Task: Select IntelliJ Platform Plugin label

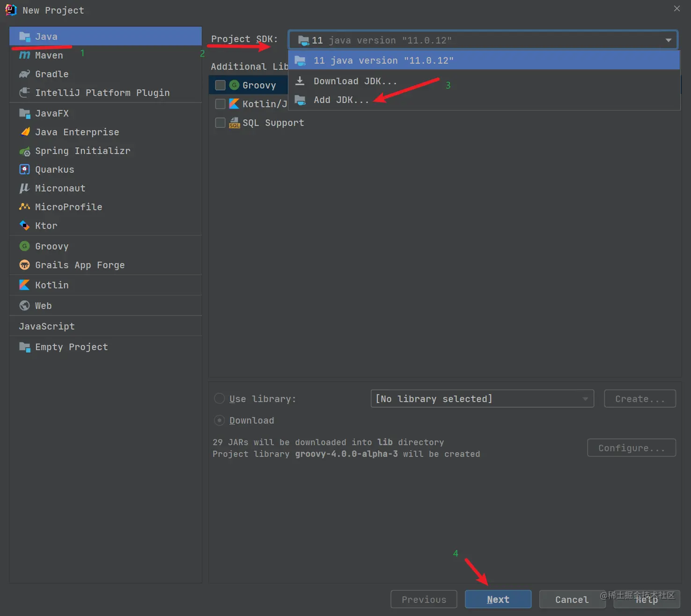Action: click(x=103, y=93)
